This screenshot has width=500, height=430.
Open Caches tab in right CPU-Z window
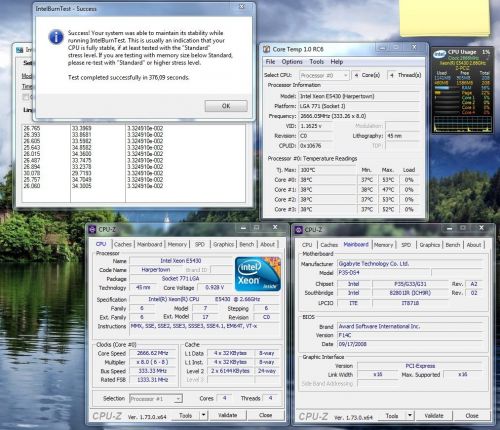pyautogui.click(x=329, y=245)
